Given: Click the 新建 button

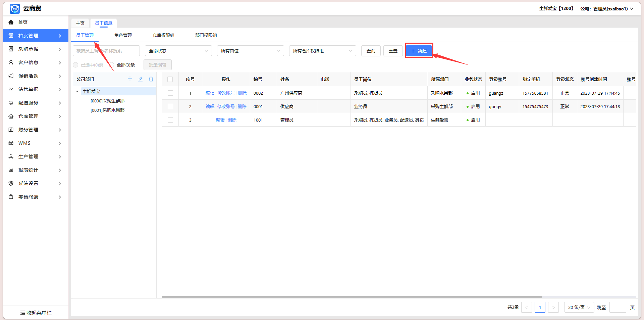Looking at the screenshot, I should coord(419,51).
